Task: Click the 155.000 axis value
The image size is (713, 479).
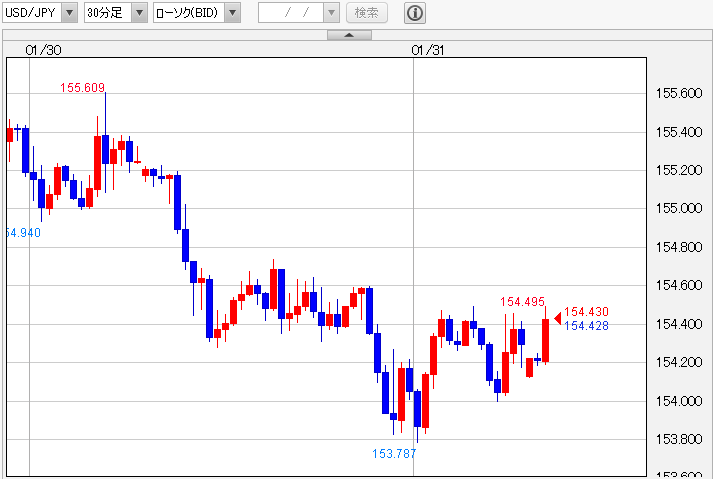Action: (679, 208)
